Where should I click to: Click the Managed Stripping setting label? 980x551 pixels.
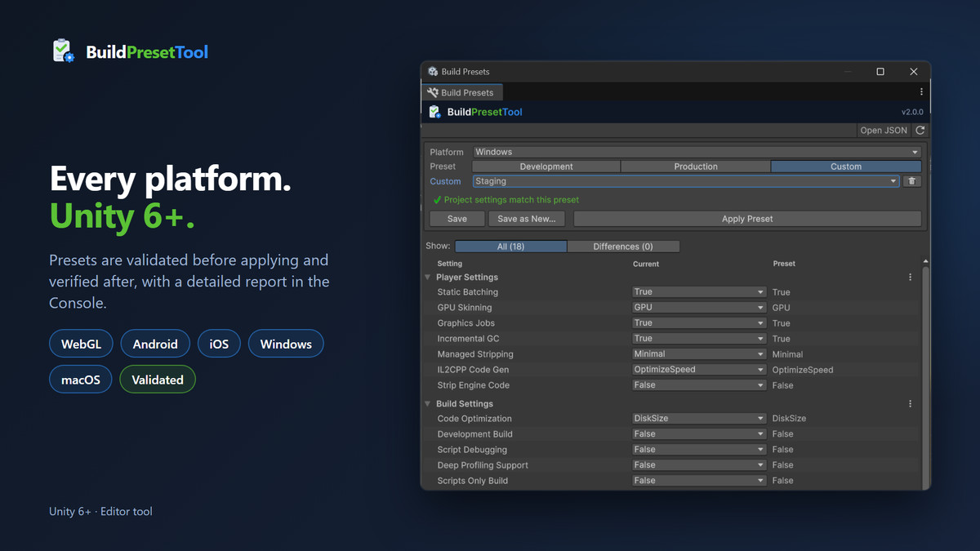(475, 354)
